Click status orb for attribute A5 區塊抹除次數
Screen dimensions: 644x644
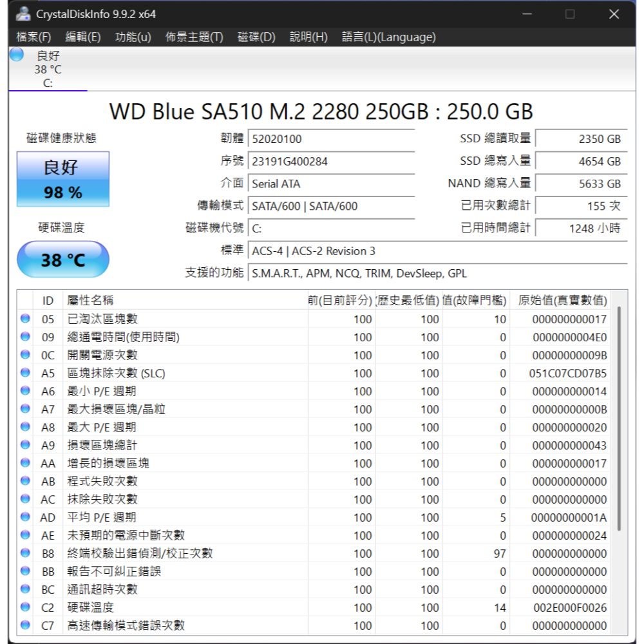pos(25,372)
